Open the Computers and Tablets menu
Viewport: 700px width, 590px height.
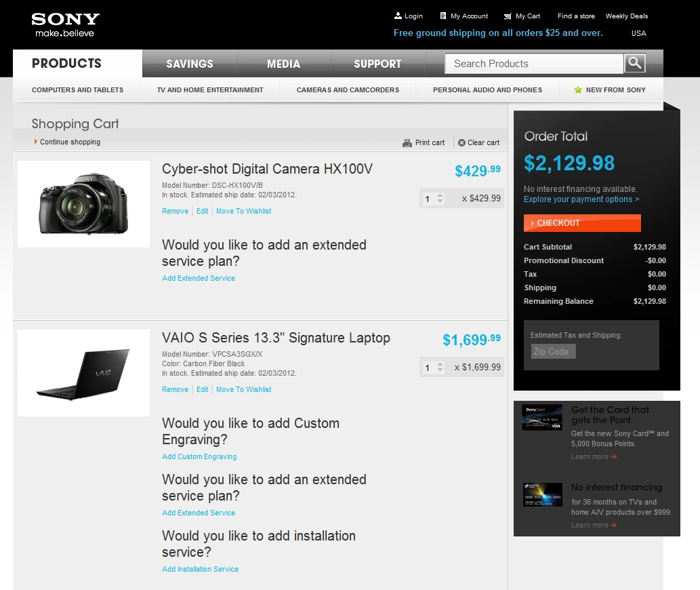pos(77,90)
